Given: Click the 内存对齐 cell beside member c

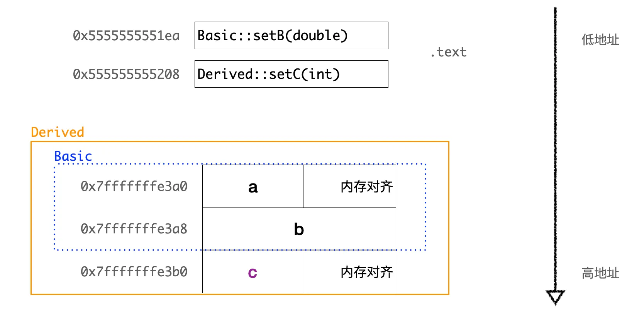Looking at the screenshot, I should click(x=350, y=272).
